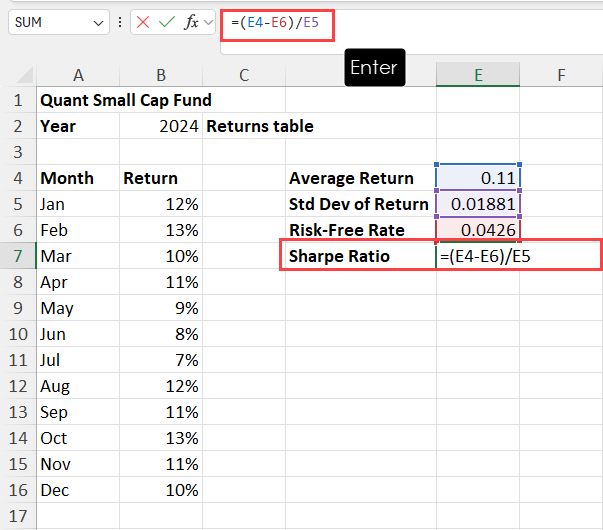Select column E header
Viewport: 603px width, 530px height.
478,75
